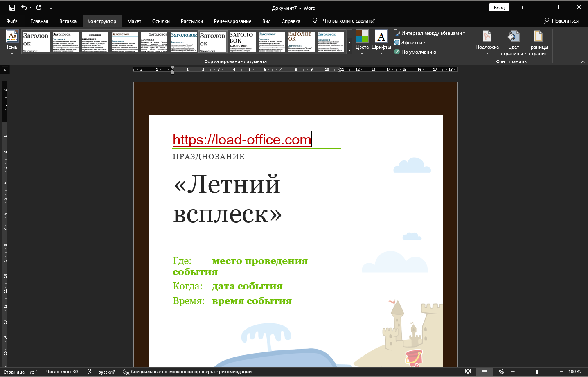Collapse the ribbon with the chevron
This screenshot has width=588, height=377.
click(x=583, y=62)
